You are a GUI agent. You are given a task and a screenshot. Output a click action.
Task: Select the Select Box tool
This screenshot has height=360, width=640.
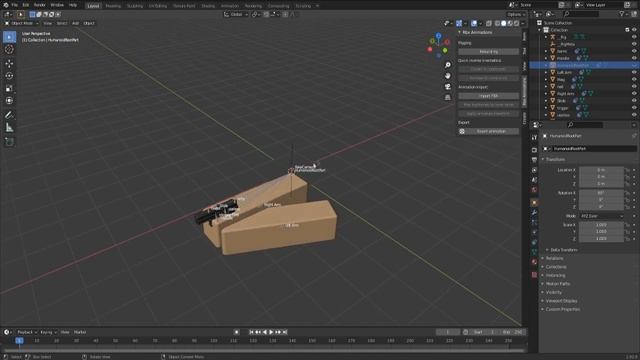[x=9, y=37]
